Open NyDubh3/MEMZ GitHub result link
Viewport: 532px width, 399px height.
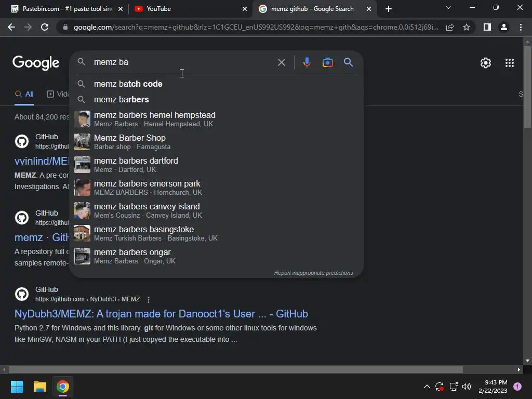tap(161, 314)
